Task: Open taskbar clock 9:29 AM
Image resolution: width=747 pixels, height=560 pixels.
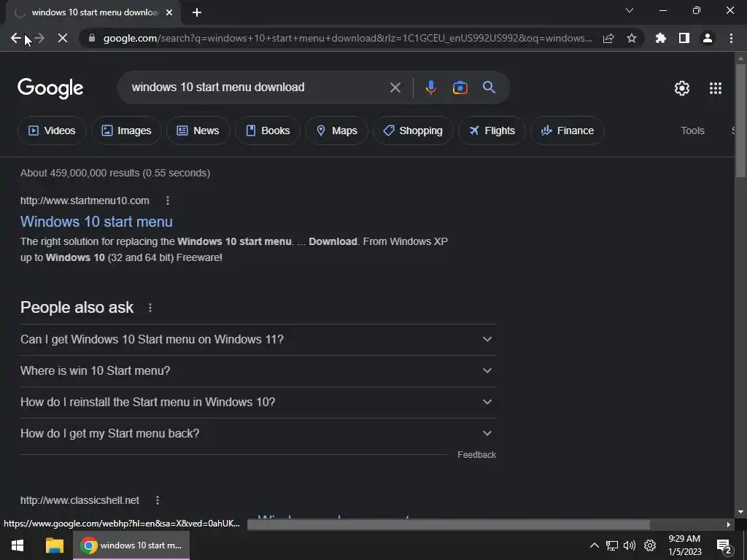Action: pyautogui.click(x=684, y=545)
